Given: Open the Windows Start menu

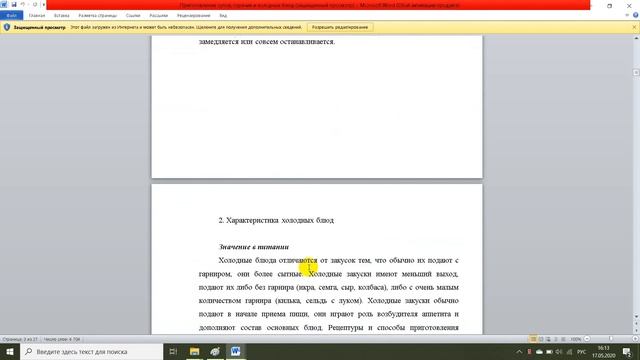Looking at the screenshot, I should pos(10,351).
